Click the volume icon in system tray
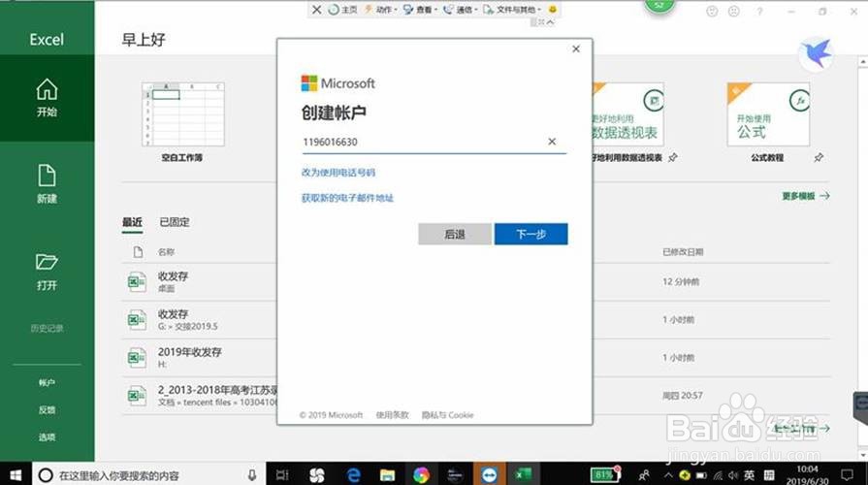 click(x=733, y=475)
